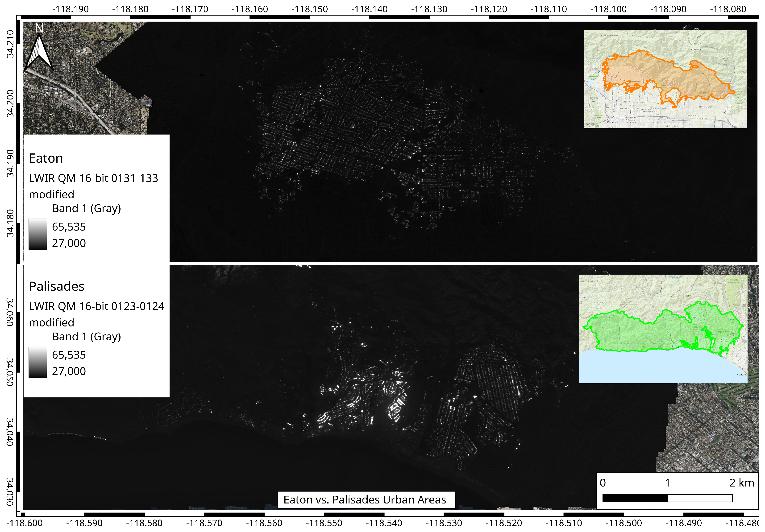Screen dimensions: 765x532
Task: Click 'LWIR QM 16-bit 0123-0124' layer name
Action: pos(97,306)
